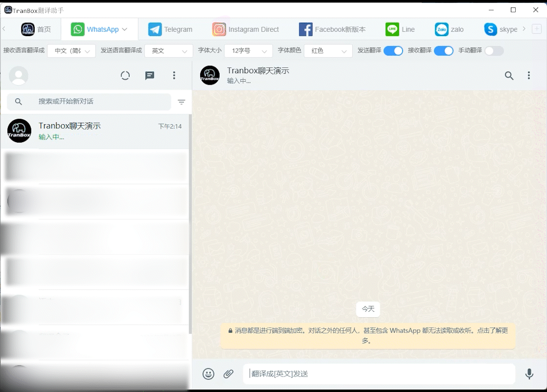Switch to the Instagram Direct tab
The image size is (547, 392).
tap(246, 29)
